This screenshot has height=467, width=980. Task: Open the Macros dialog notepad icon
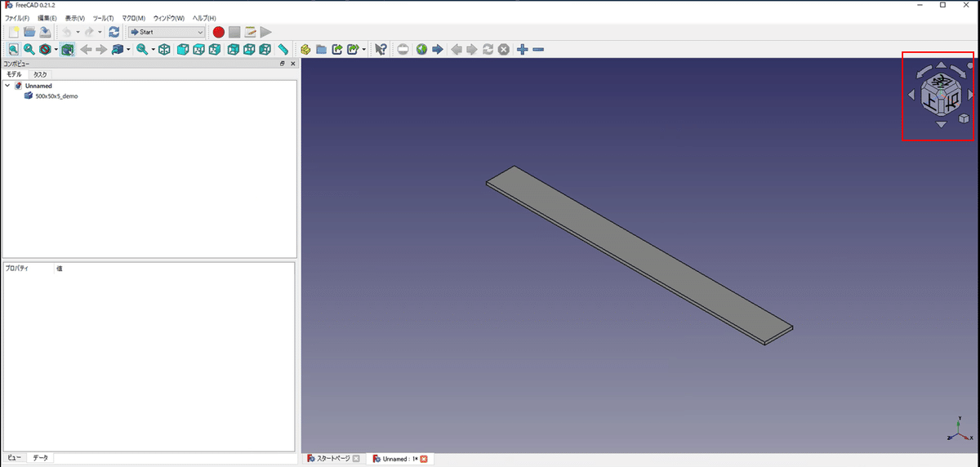pos(250,32)
